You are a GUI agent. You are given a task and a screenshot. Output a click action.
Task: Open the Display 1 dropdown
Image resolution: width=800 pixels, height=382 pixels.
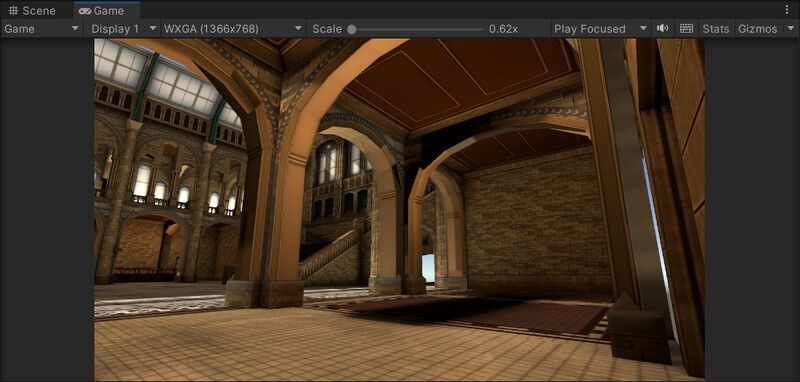(123, 29)
